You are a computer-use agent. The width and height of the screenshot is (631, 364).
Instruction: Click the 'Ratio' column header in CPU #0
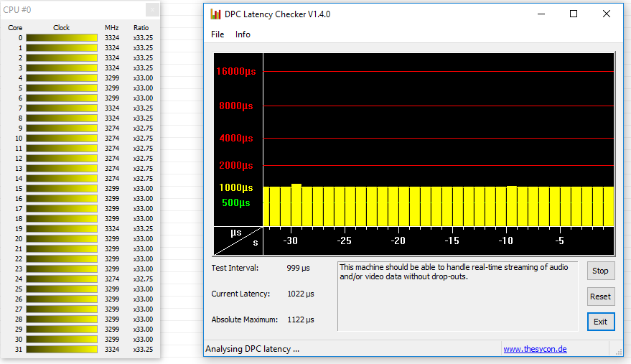141,28
